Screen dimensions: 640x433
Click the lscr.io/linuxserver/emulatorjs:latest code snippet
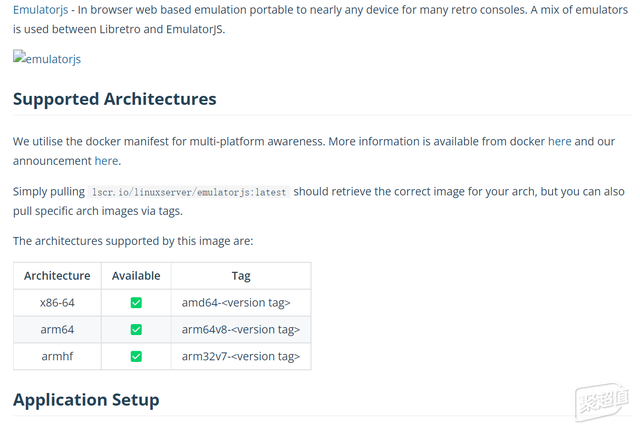pos(189,192)
